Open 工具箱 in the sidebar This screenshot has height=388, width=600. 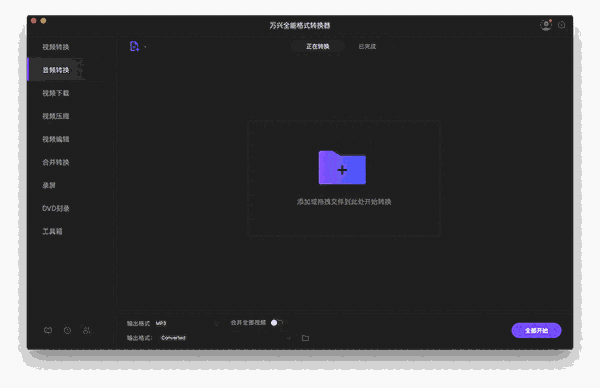click(x=52, y=231)
